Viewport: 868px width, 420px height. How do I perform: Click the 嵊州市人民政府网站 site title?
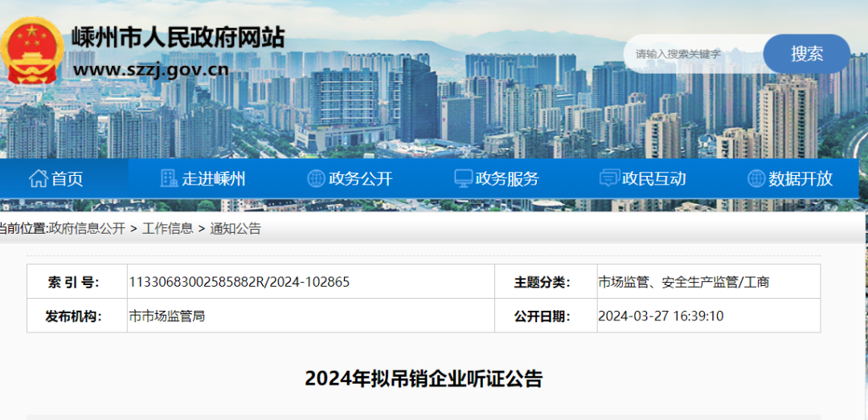coord(178,37)
